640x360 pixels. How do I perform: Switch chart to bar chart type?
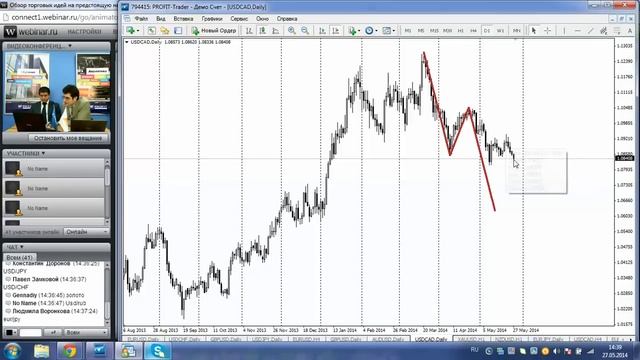[x=249, y=31]
